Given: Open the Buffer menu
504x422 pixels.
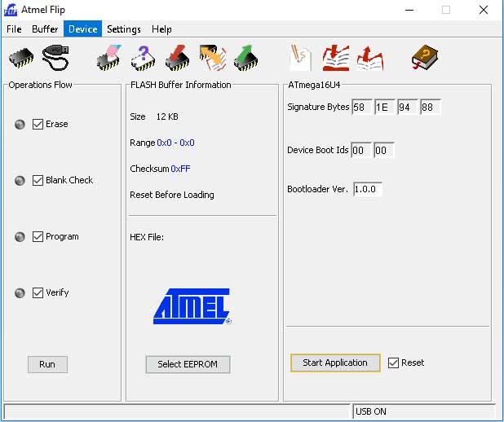Looking at the screenshot, I should coord(45,29).
